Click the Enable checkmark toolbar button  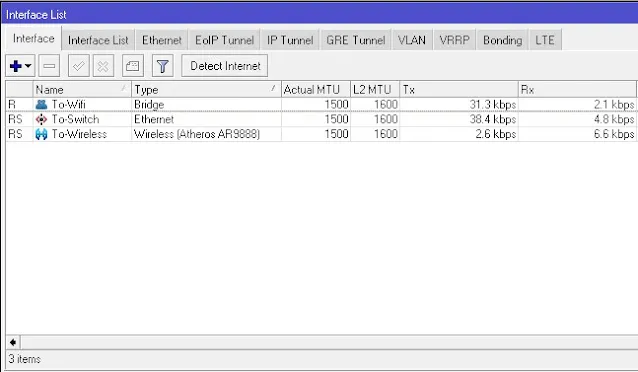79,66
